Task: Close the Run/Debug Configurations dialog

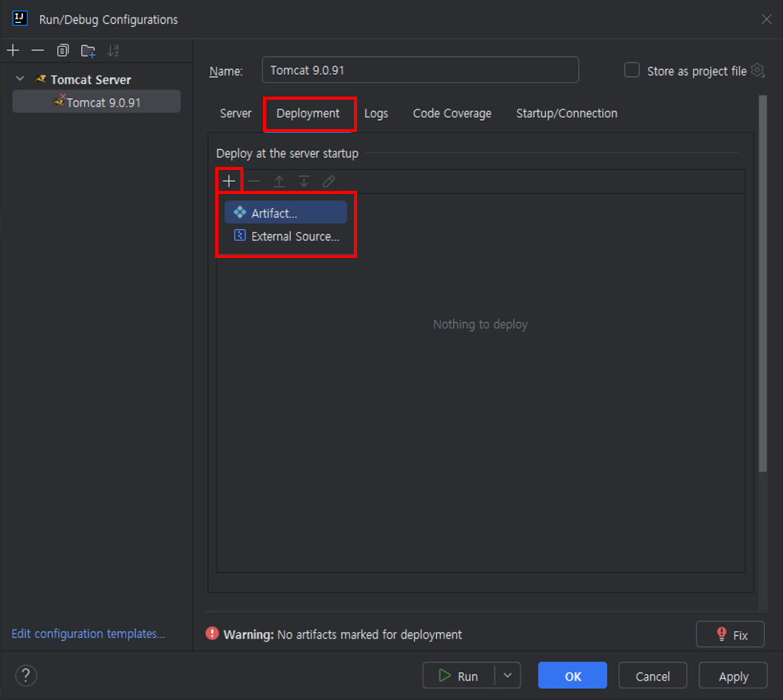Action: pyautogui.click(x=766, y=20)
